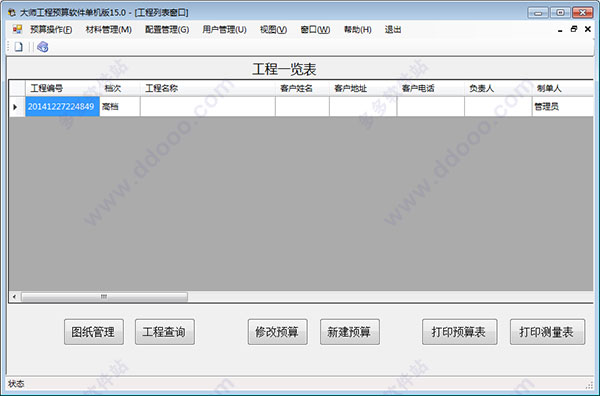Click the app icon in menu bar
Screen dimensions: 600x396
[x=17, y=29]
